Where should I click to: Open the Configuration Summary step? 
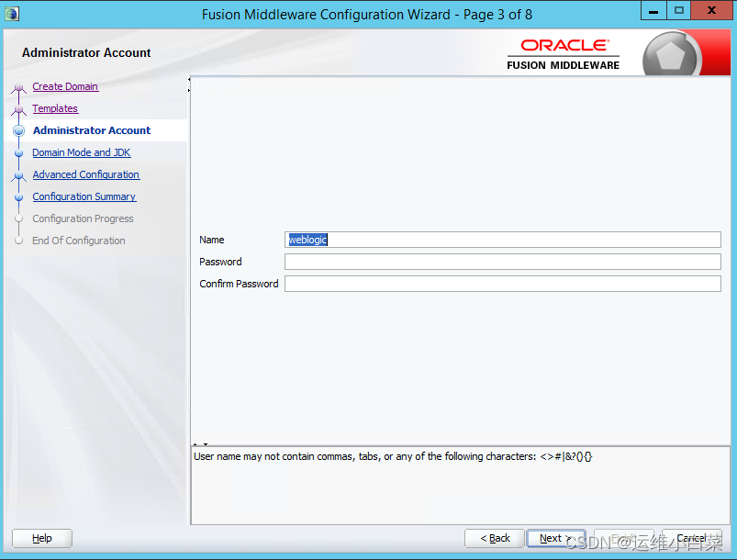pos(84,196)
